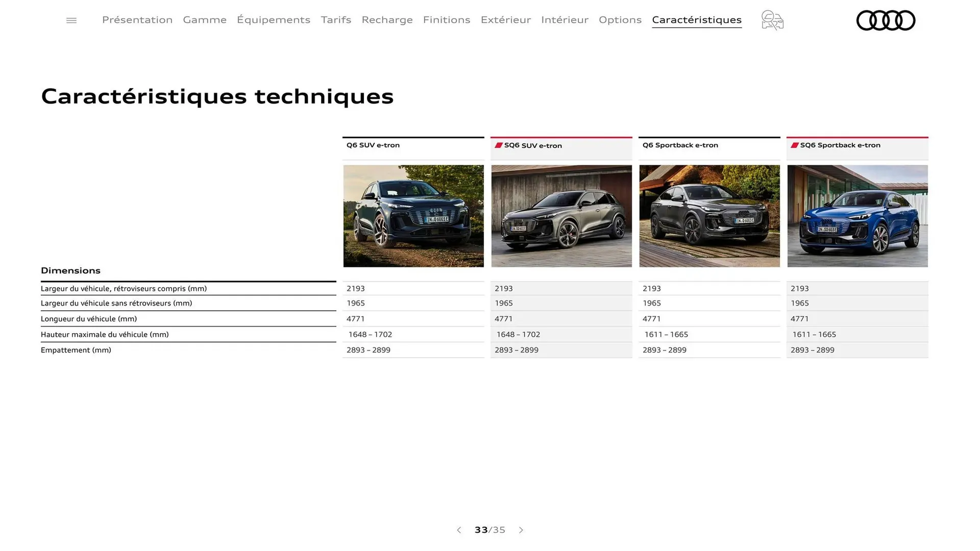Navigate to the Intérieur section
The height and width of the screenshot is (551, 980).
565,20
